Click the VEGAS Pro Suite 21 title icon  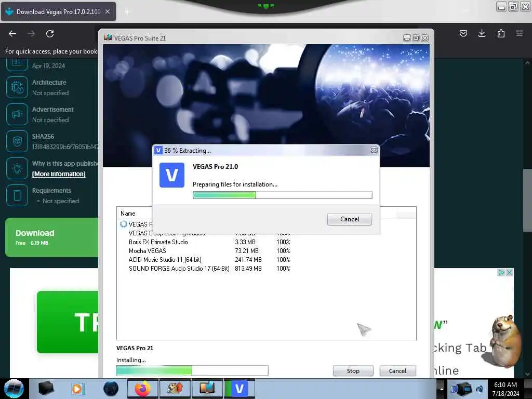(x=108, y=37)
